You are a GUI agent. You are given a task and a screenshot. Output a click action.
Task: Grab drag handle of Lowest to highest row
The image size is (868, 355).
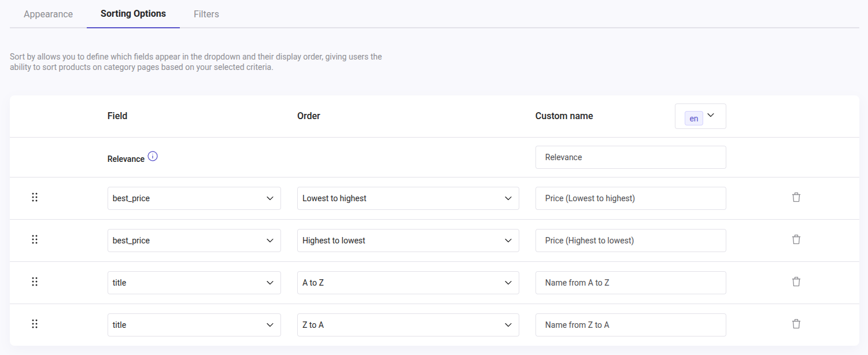[35, 198]
